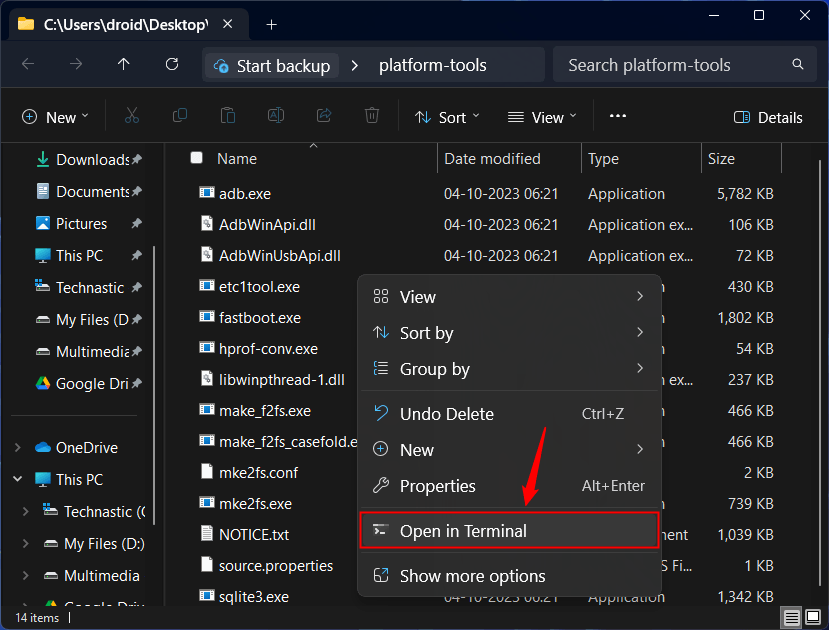Click the Cut scissors icon in toolbar
829x630 pixels.
[132, 116]
